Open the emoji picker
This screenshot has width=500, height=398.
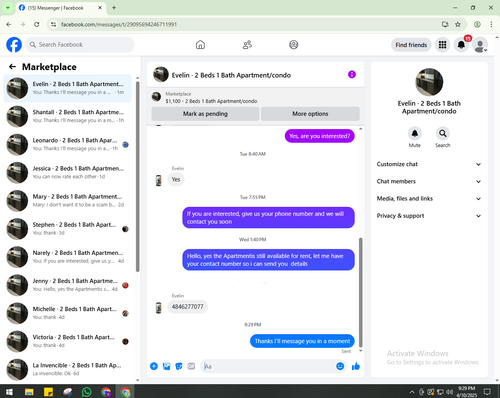pyautogui.click(x=340, y=366)
